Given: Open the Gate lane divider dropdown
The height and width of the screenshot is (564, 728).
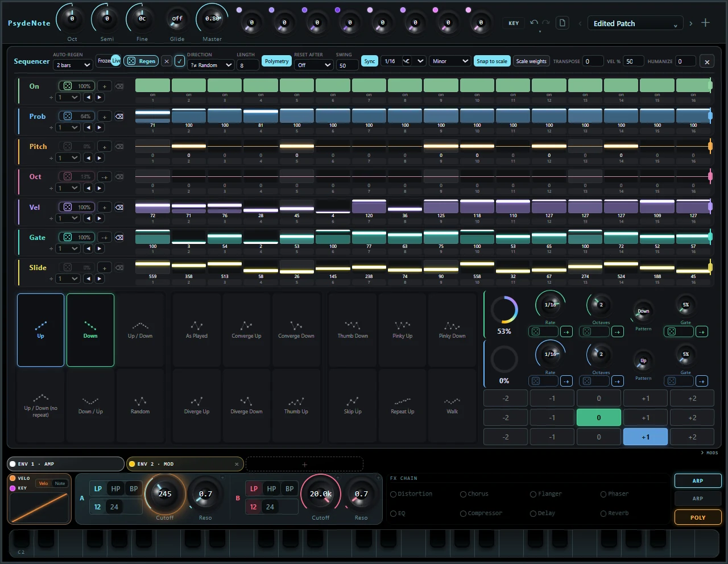Looking at the screenshot, I should [68, 248].
